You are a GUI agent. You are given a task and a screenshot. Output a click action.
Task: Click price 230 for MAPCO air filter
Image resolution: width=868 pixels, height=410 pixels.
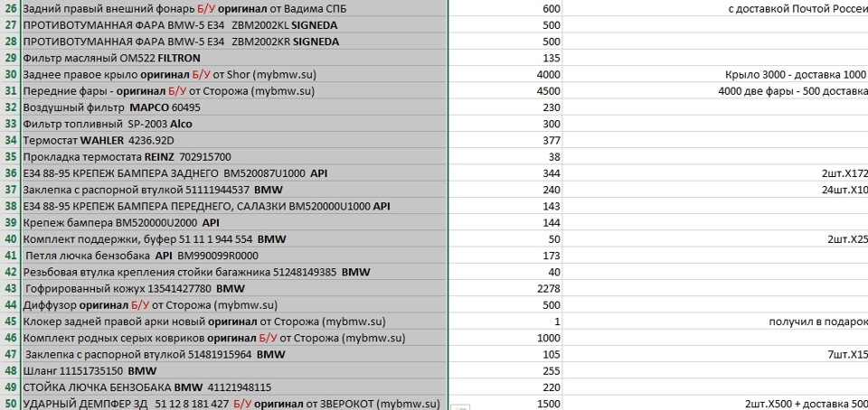coord(505,107)
